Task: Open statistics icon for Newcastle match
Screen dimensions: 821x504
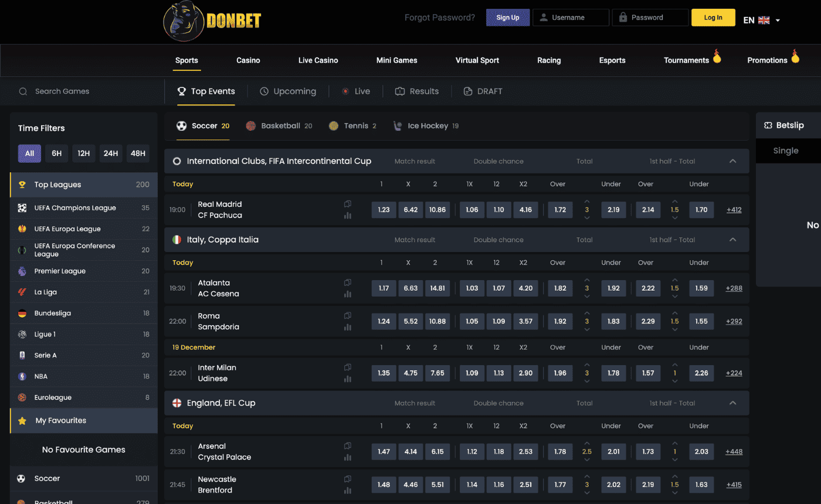Action: [x=348, y=490]
